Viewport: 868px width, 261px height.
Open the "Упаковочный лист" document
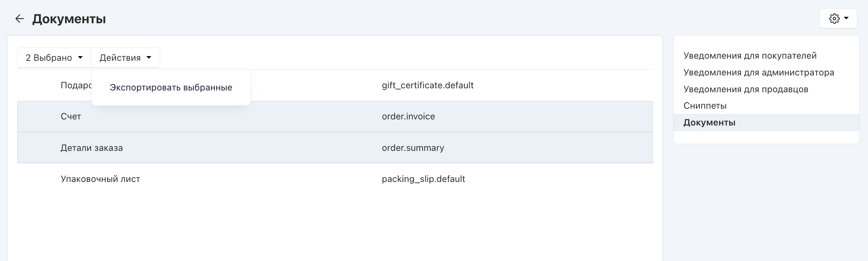click(x=100, y=179)
